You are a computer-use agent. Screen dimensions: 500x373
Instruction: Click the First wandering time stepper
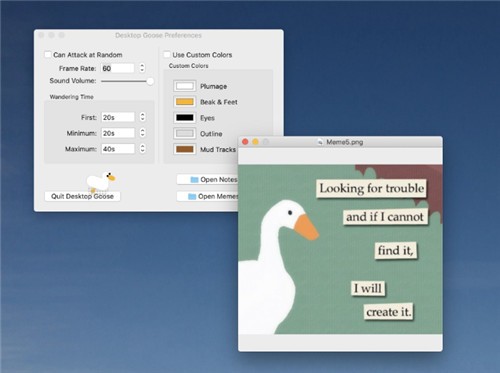click(143, 117)
